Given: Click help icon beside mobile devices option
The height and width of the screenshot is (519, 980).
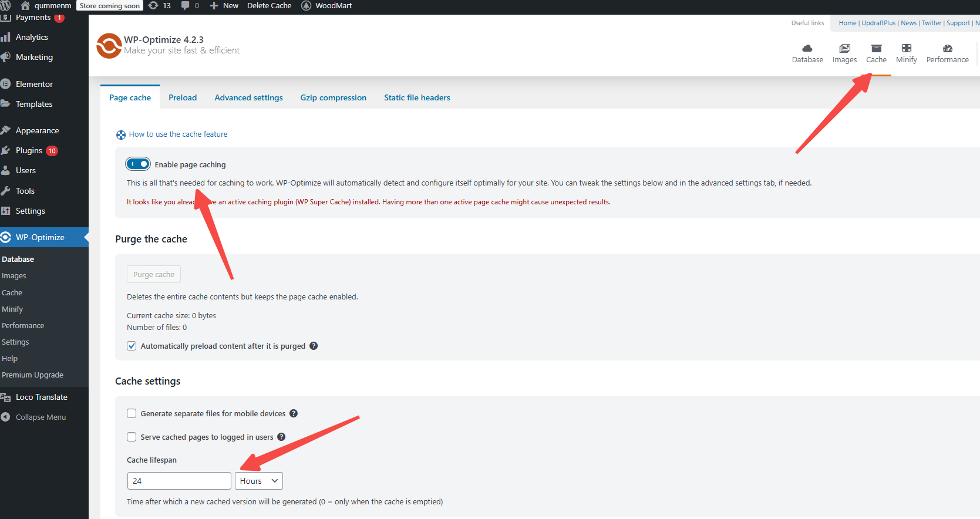Looking at the screenshot, I should [x=294, y=413].
